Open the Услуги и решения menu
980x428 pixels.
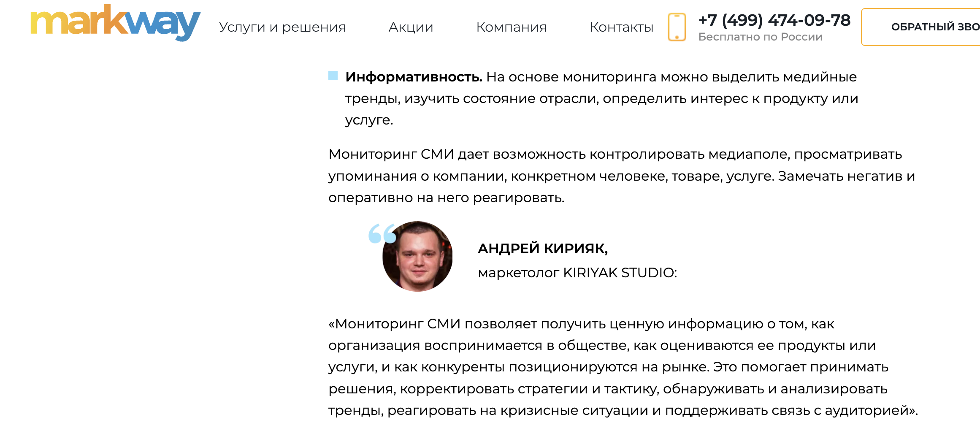click(282, 27)
